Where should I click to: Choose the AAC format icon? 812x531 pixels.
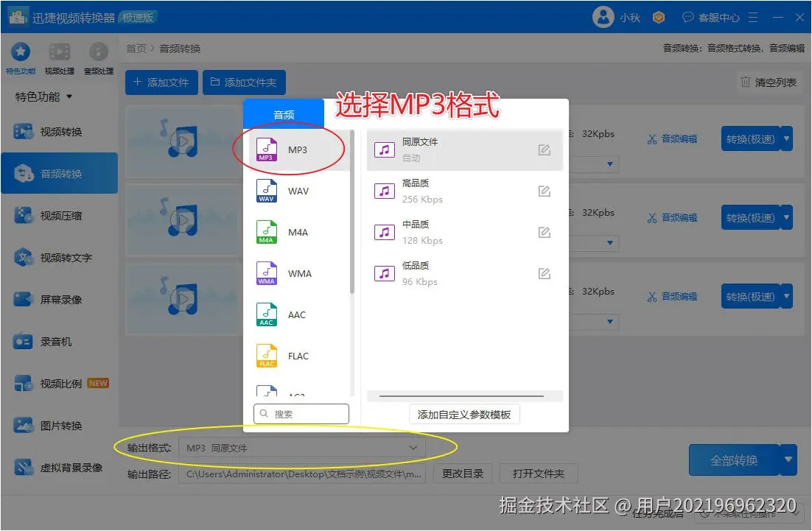[266, 314]
